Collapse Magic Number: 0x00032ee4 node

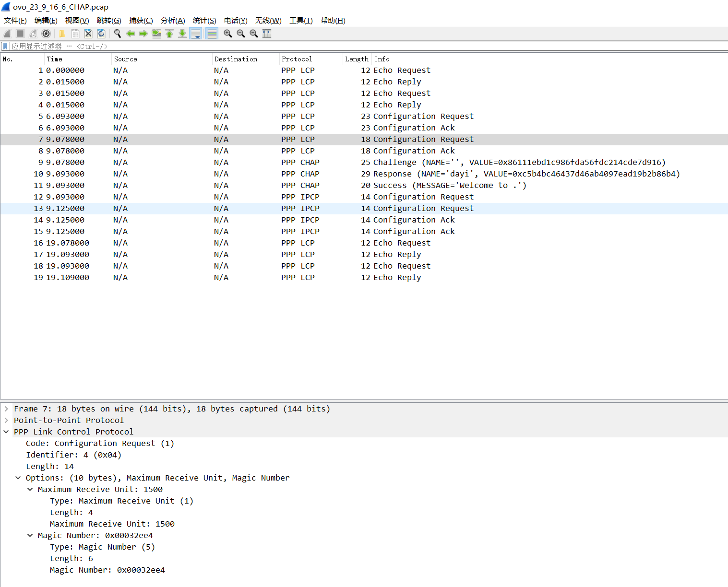(x=30, y=535)
